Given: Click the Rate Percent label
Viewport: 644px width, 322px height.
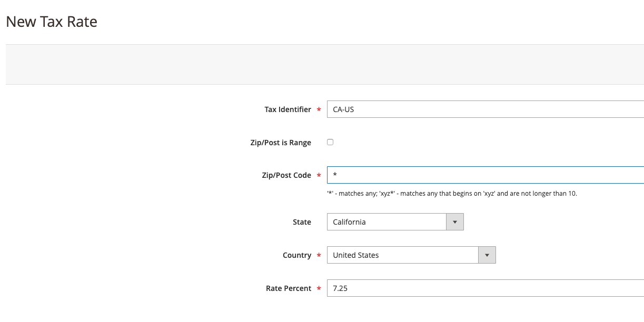Looking at the screenshot, I should [x=289, y=288].
